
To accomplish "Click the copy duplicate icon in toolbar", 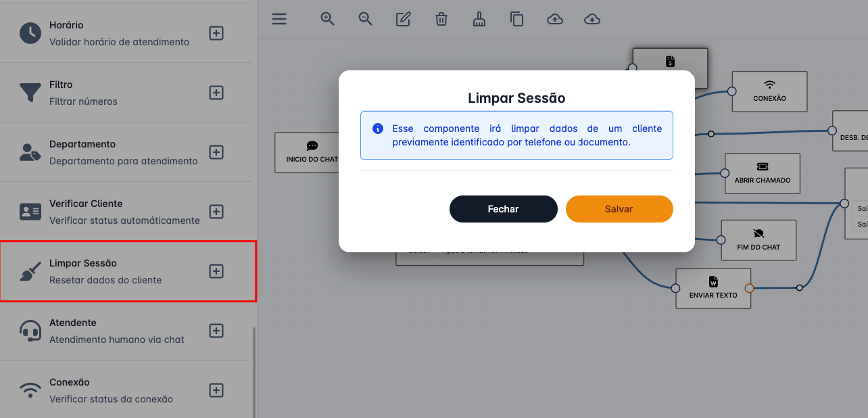I will (517, 19).
